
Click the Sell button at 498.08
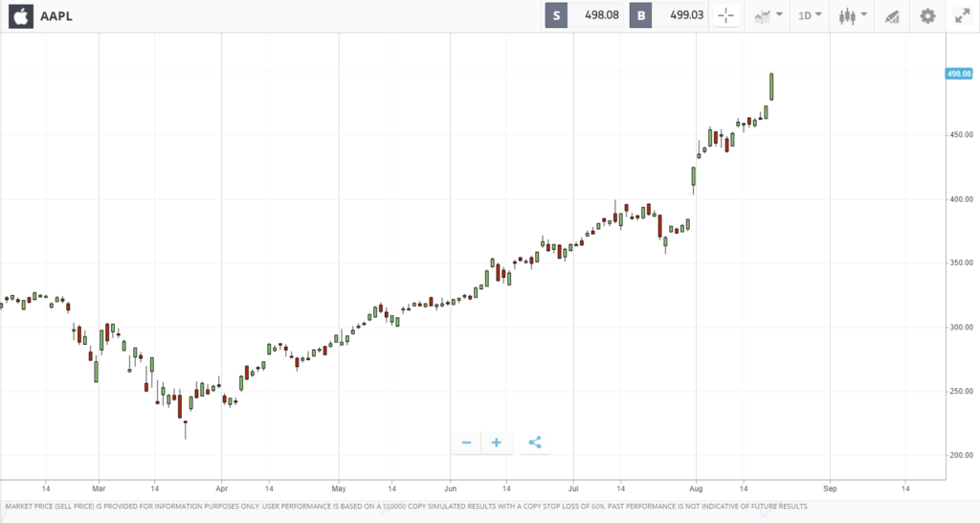point(584,15)
